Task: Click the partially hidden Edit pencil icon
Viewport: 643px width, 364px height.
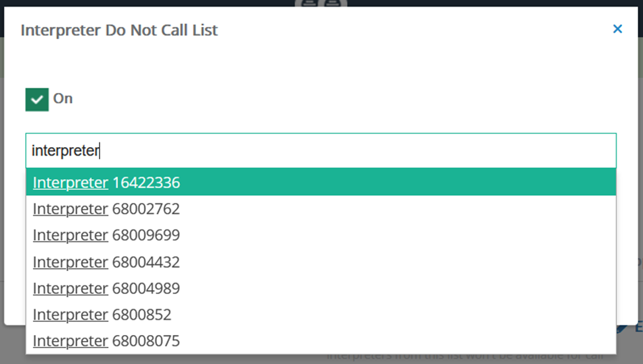Action: 623,328
